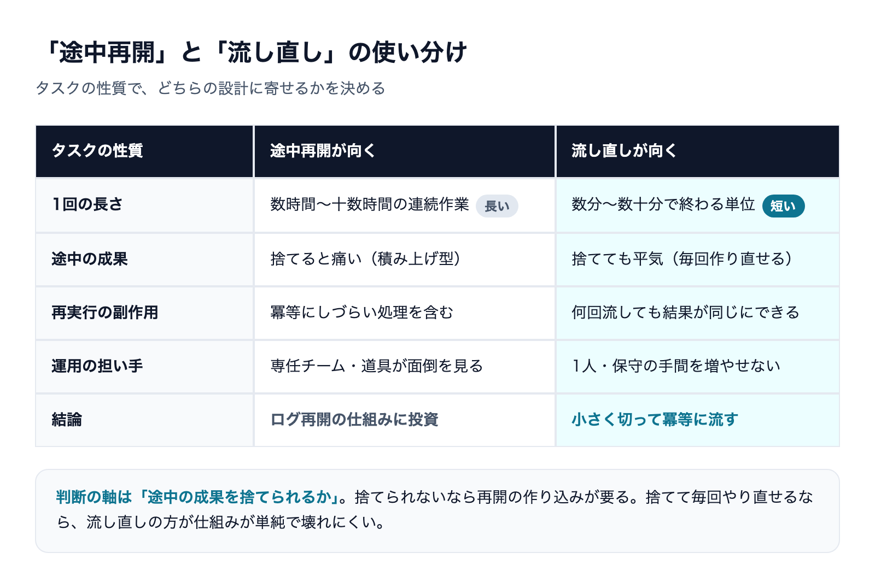Viewport: 875px width, 588px height.
Task: Click the 何回流しても結果が同じにできる cell
Action: point(698,313)
